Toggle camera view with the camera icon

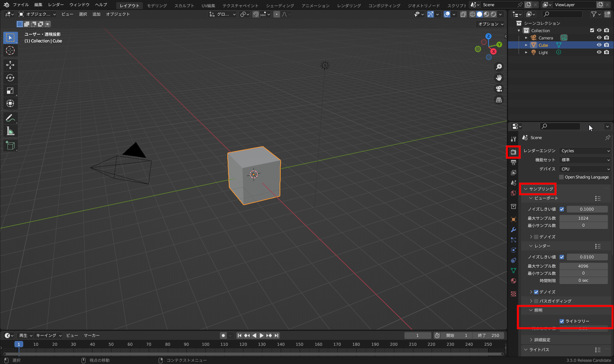(x=499, y=89)
